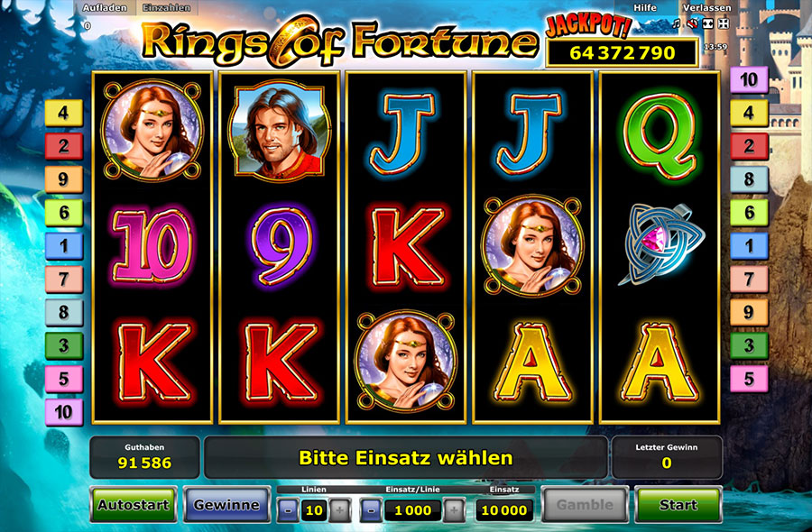Image resolution: width=812 pixels, height=532 pixels.
Task: Select red payline 2 marker on left
Action: click(64, 146)
